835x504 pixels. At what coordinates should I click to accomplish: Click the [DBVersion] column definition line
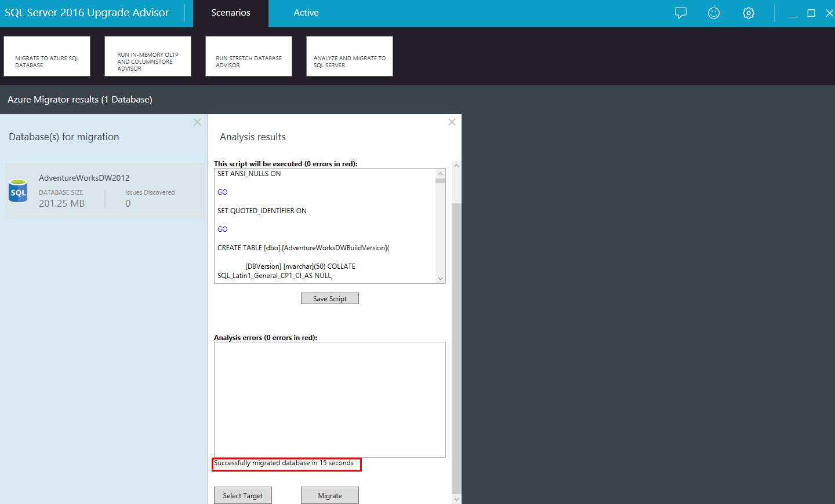tap(300, 266)
